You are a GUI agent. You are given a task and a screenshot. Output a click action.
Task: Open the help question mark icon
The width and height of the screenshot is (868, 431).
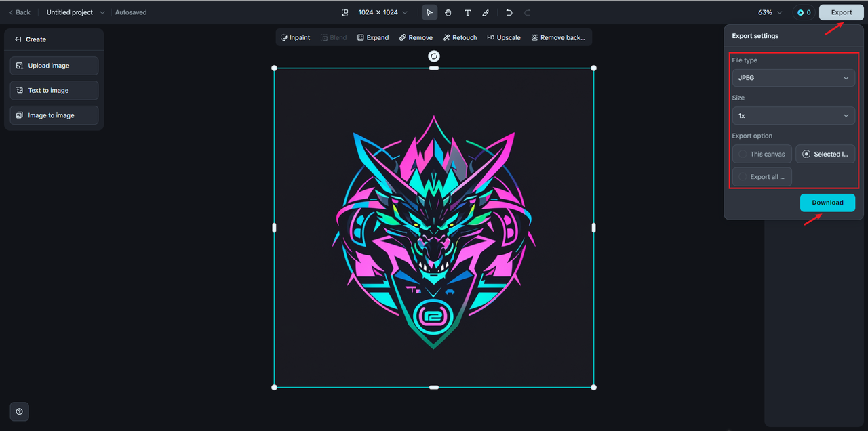pos(19,411)
